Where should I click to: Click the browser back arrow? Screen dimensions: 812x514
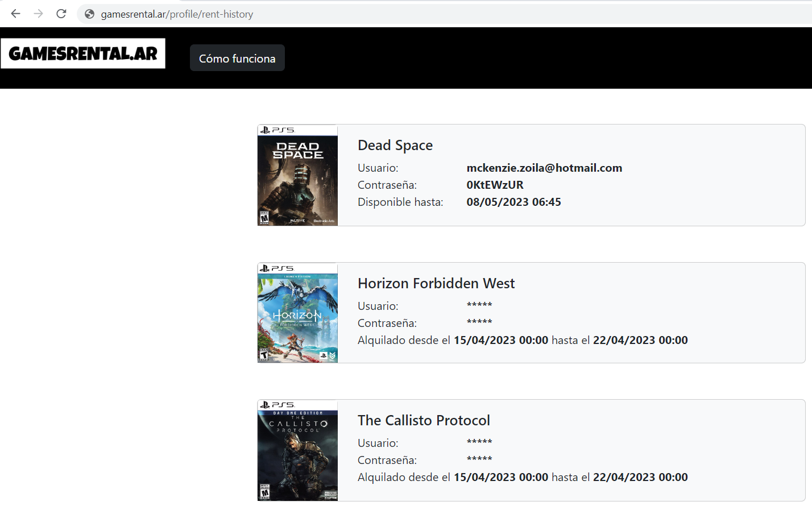15,14
